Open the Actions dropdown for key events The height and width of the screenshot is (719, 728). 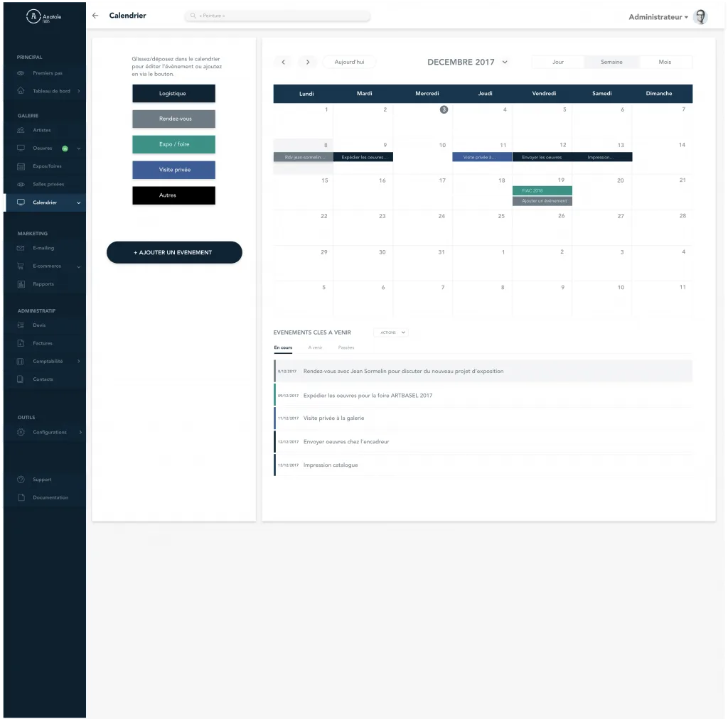391,333
